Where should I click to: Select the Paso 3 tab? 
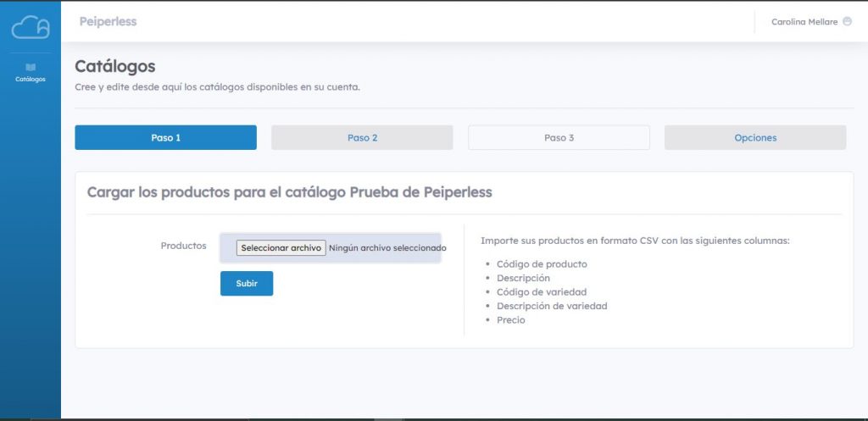[x=559, y=137]
